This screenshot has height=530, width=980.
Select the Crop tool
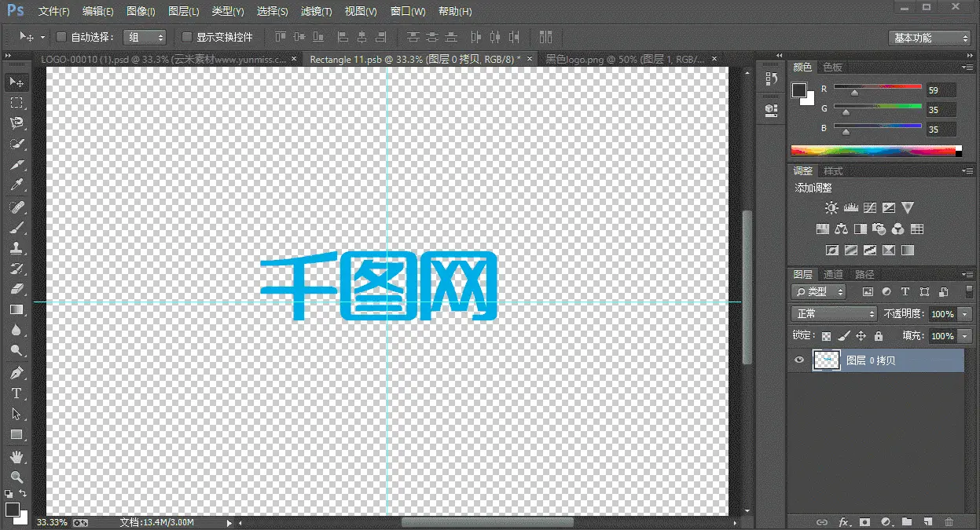16,165
